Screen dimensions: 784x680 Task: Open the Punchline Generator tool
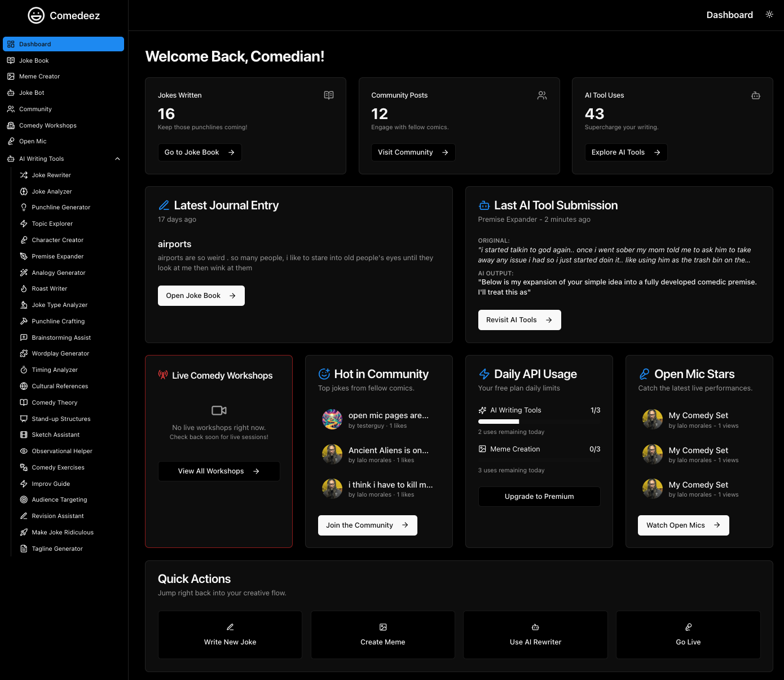coord(61,207)
